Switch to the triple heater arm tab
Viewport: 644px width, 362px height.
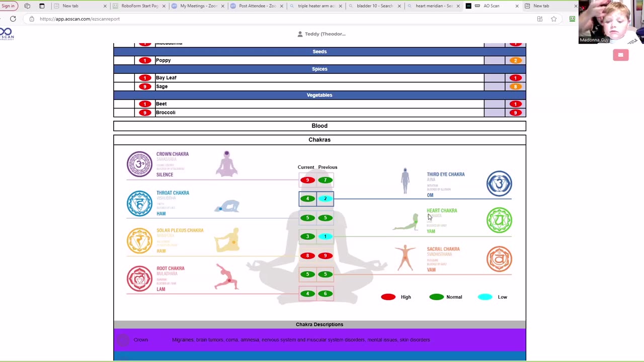(316, 6)
